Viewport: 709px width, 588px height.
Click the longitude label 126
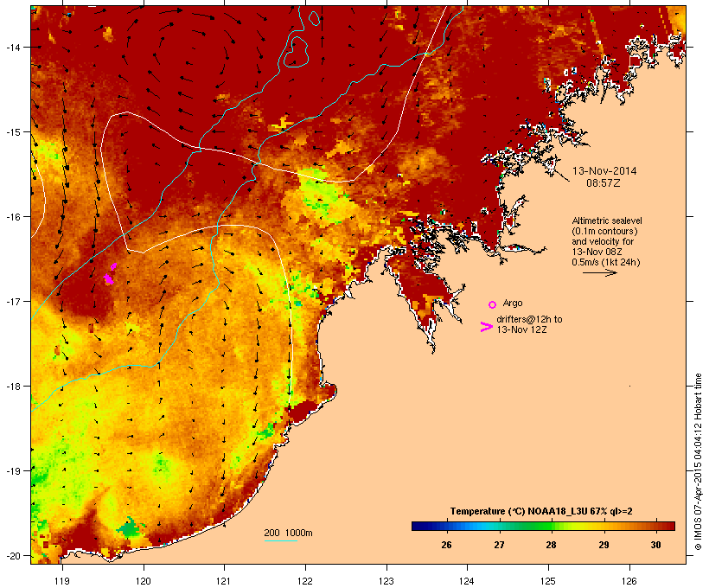(629, 581)
